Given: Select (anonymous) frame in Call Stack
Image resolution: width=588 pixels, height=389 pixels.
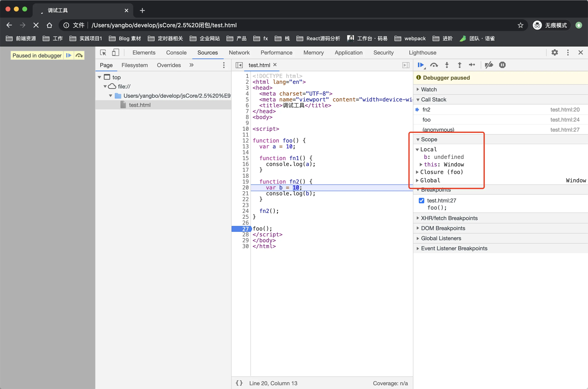Looking at the screenshot, I should click(500, 130).
